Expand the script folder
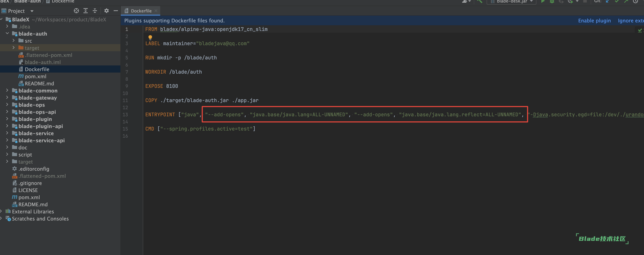 tap(7, 154)
